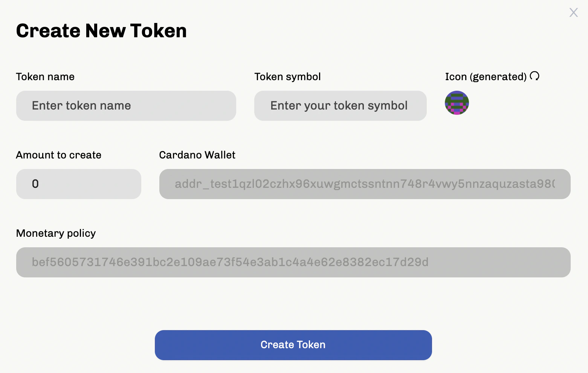Click the generated pixel-art token icon
588x373 pixels.
coord(457,103)
